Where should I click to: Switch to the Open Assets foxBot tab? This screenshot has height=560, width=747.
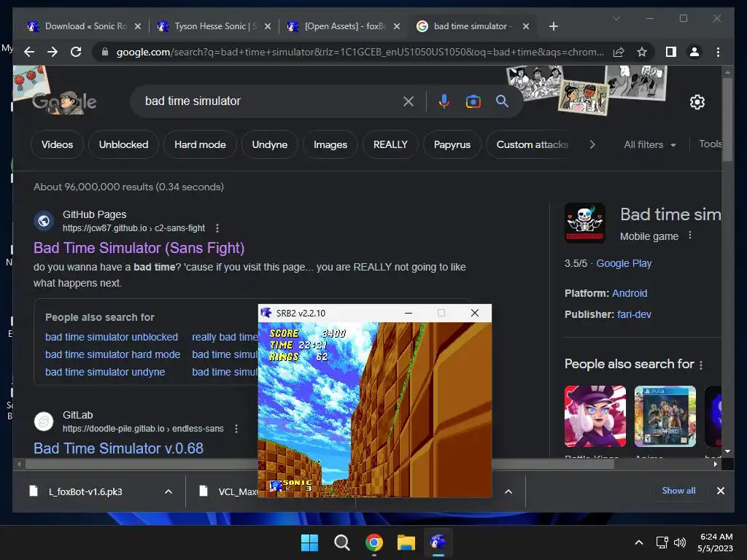pos(345,26)
